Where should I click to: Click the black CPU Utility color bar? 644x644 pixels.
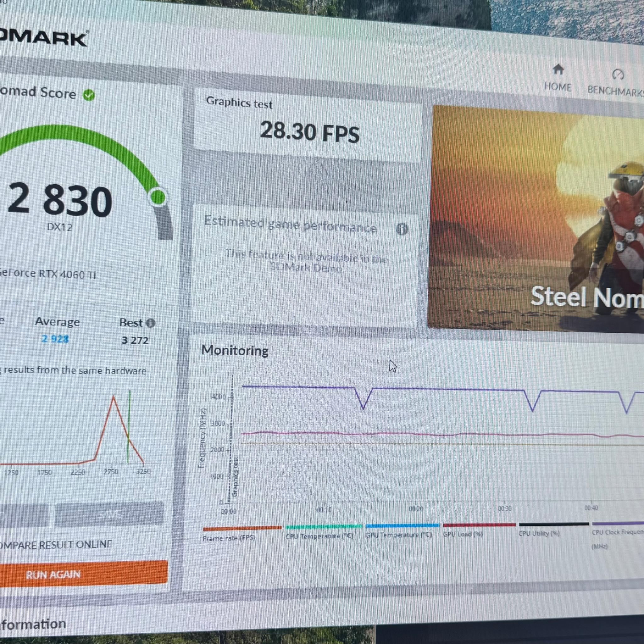(554, 524)
